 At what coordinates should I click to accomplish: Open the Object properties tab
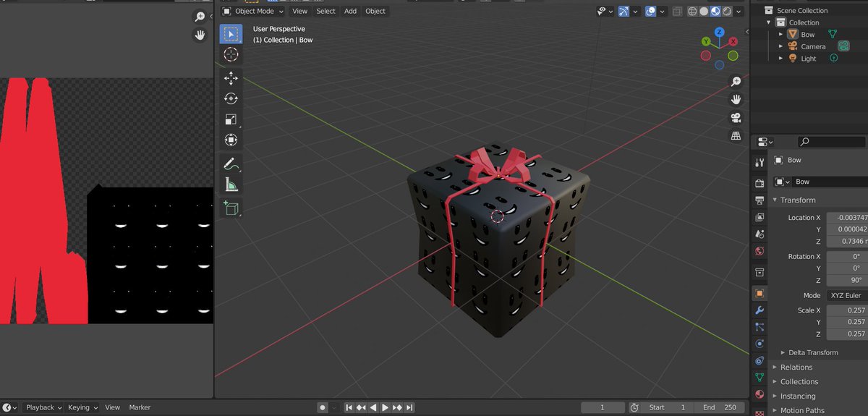pos(759,293)
